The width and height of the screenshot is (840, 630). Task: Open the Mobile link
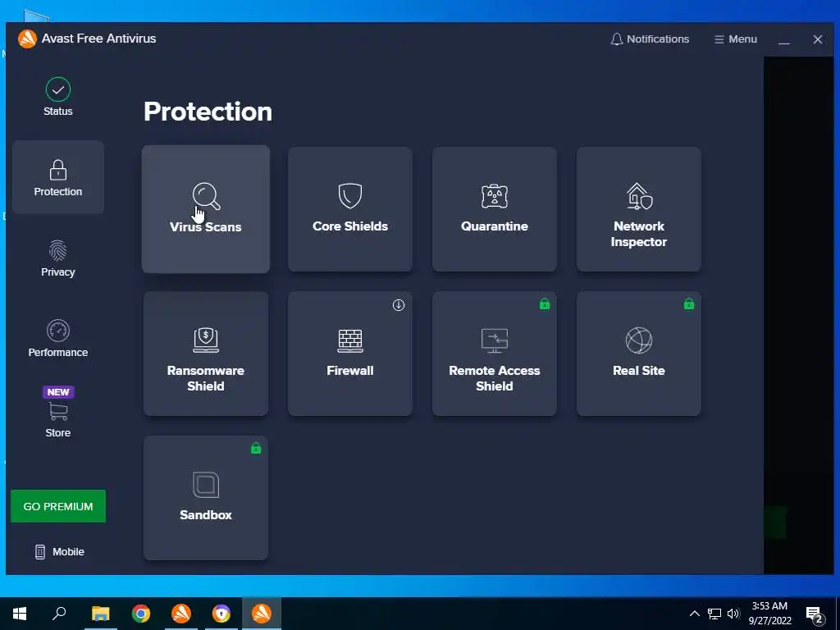point(59,552)
